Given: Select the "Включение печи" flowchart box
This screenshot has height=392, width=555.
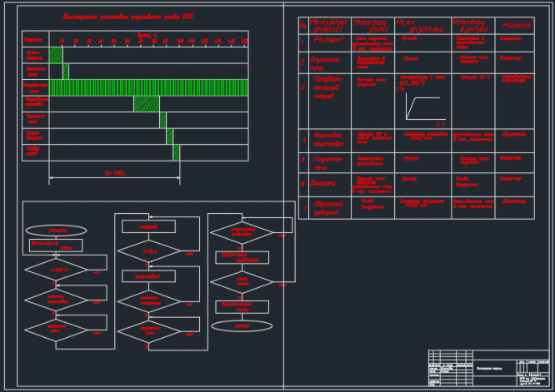Looking at the screenshot, I should tap(56, 246).
